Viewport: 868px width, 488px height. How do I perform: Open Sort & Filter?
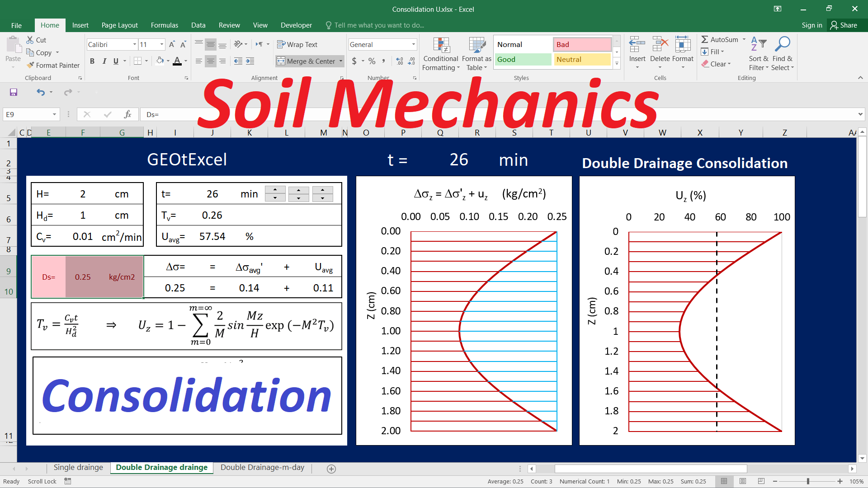point(759,53)
